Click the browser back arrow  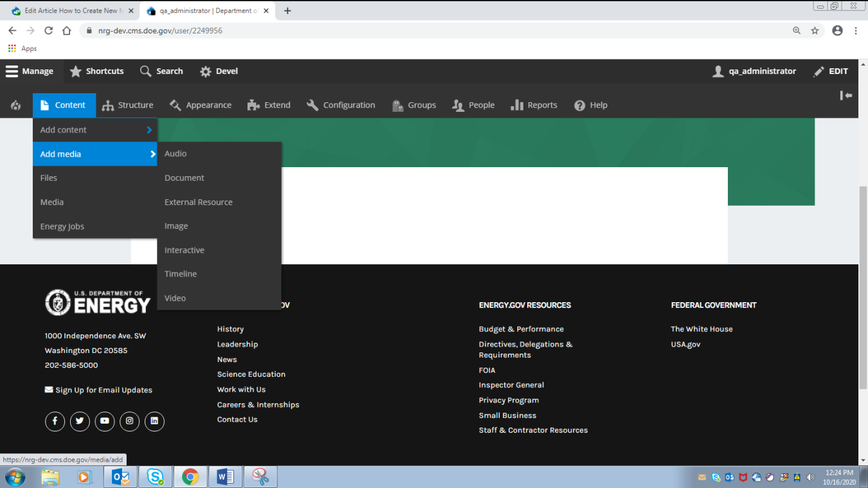pos(12,30)
